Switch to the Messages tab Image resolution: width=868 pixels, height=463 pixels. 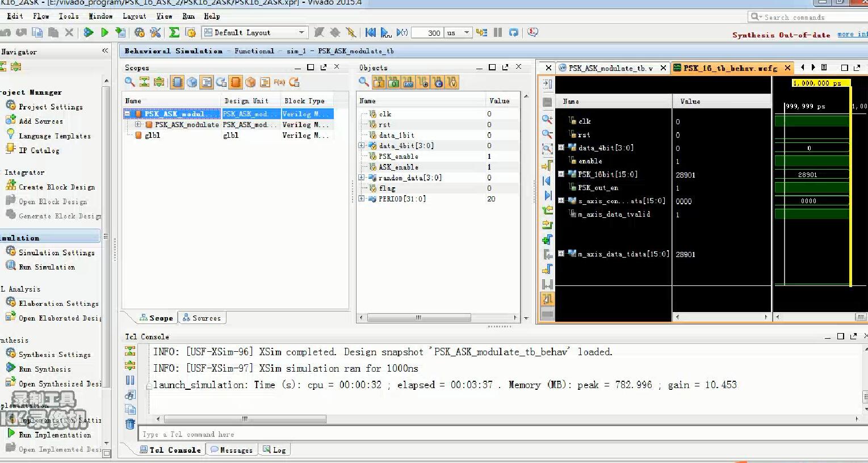click(x=232, y=450)
